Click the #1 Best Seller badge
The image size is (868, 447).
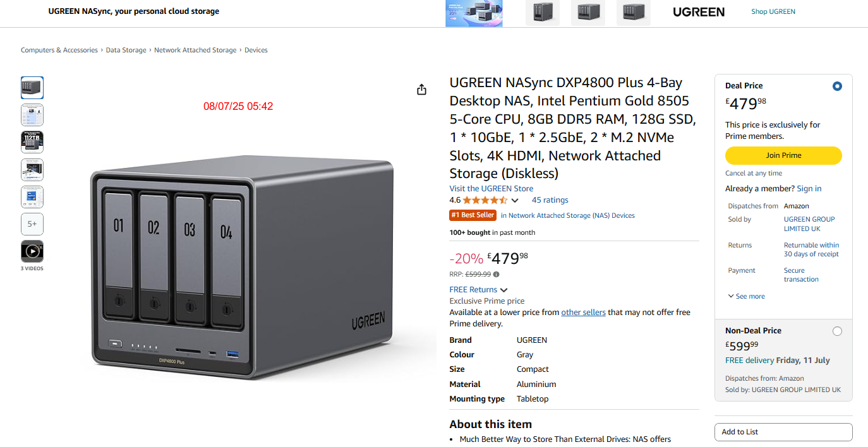coord(473,215)
